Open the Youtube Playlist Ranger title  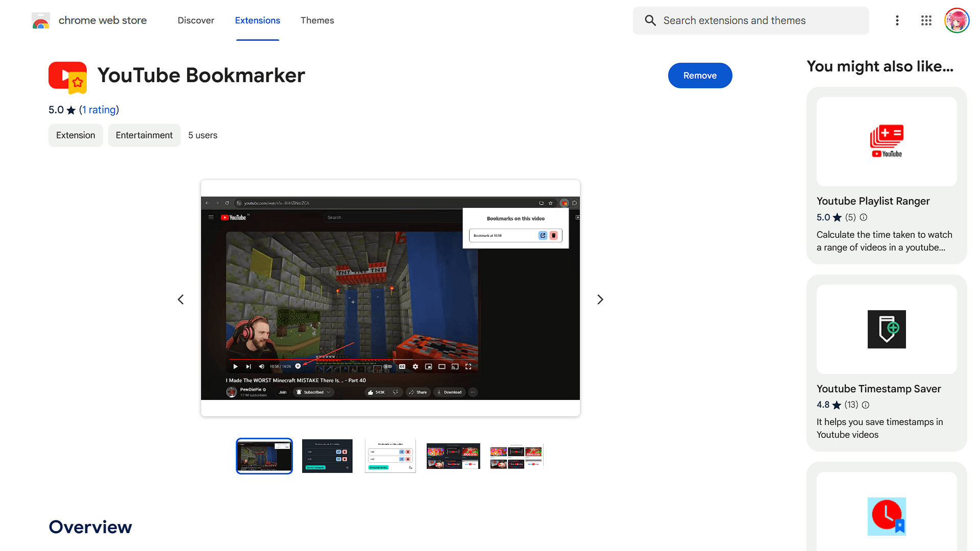[x=873, y=201]
